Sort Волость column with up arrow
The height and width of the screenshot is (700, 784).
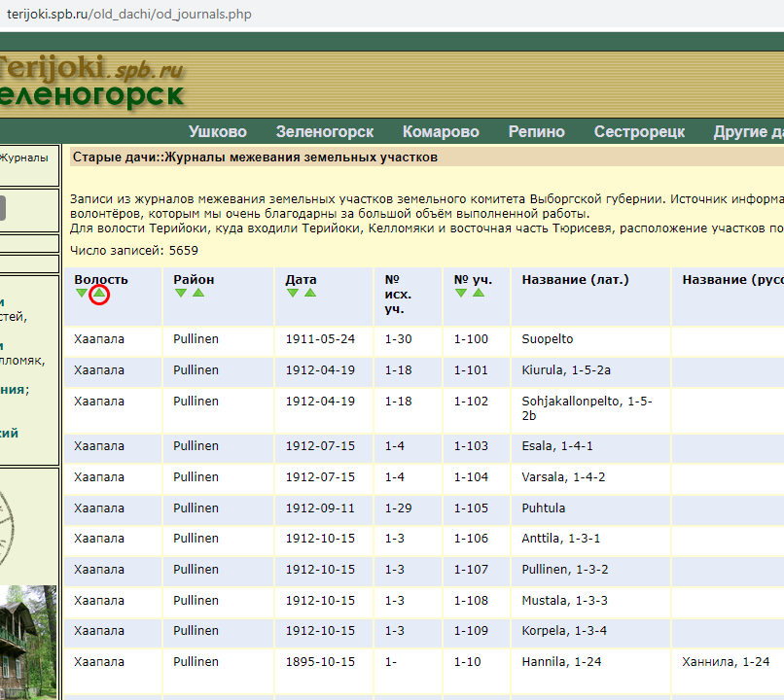point(98,294)
